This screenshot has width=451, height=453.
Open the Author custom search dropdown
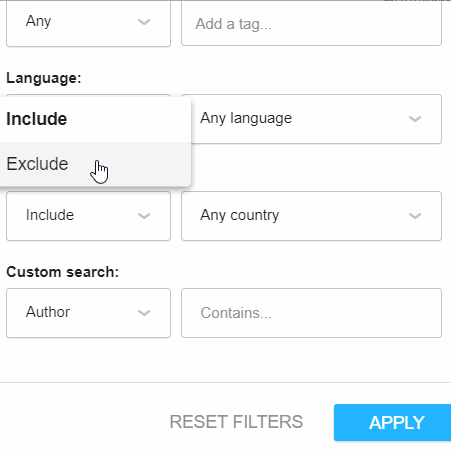click(x=88, y=313)
